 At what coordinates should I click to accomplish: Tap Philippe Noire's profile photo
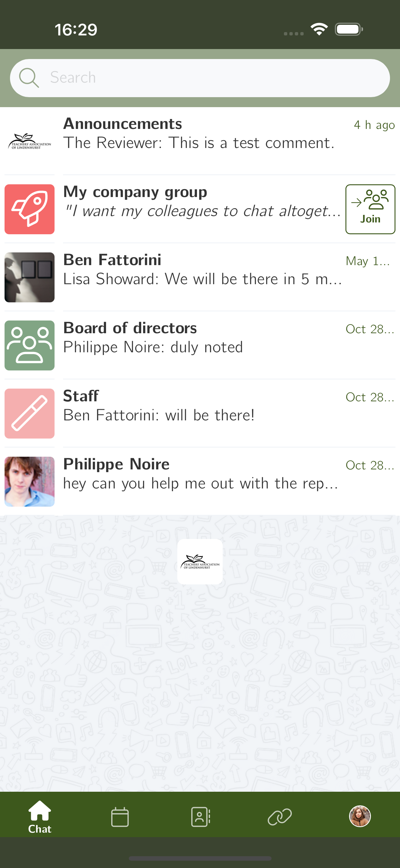coord(30,482)
